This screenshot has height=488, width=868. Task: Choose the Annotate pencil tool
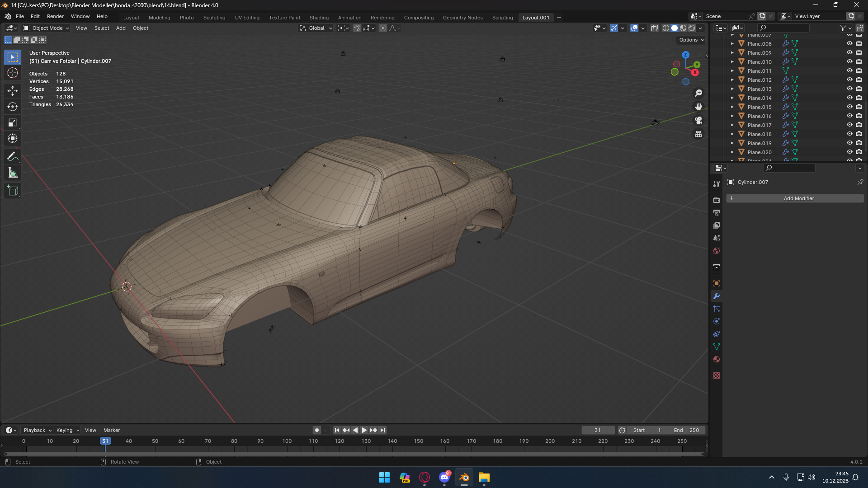pos(13,157)
